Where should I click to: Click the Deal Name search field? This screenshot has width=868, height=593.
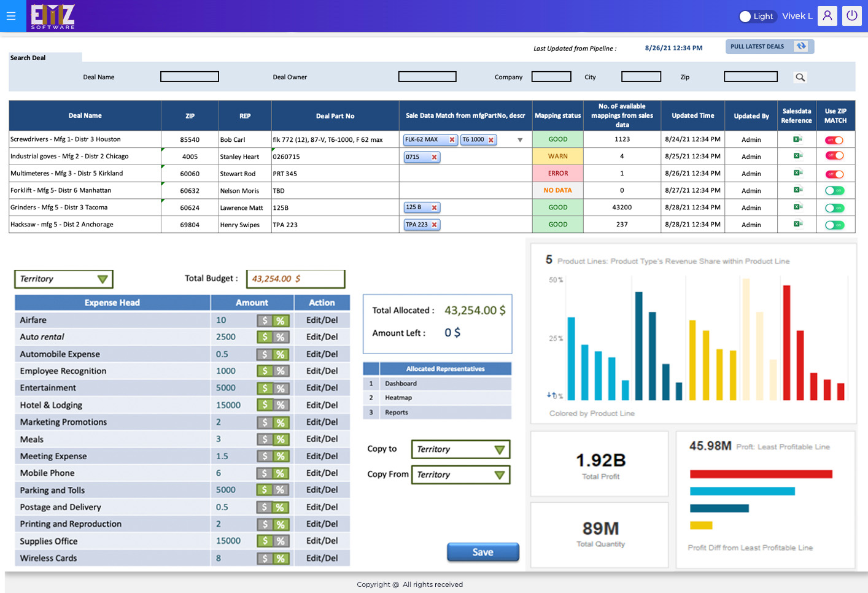click(x=189, y=77)
